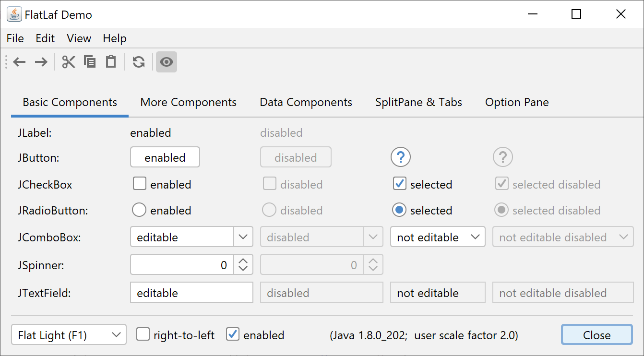Switch to the Data Components tab

point(306,102)
